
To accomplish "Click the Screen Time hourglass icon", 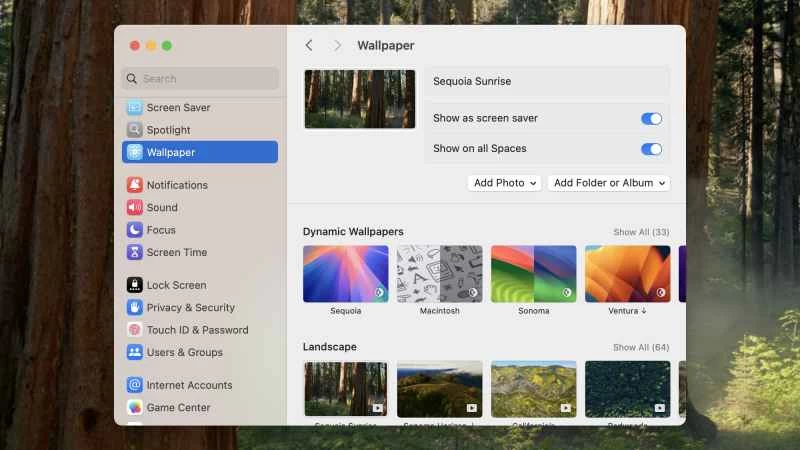I will (134, 253).
